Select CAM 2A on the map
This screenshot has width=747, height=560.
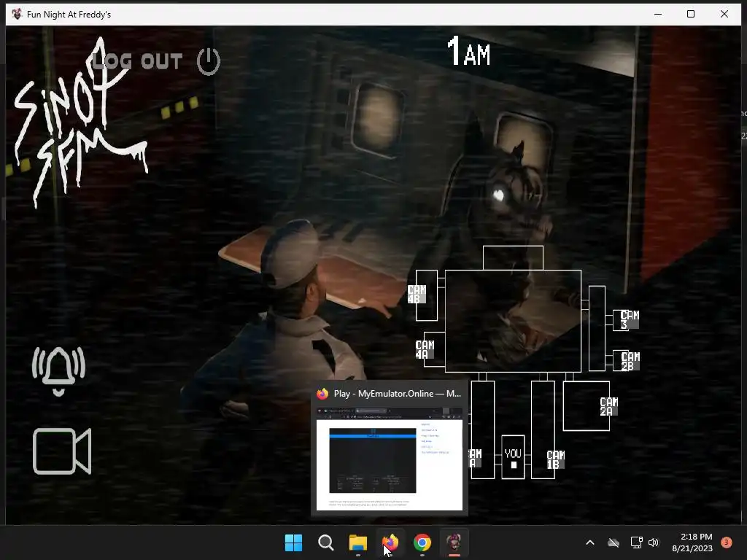(x=609, y=406)
